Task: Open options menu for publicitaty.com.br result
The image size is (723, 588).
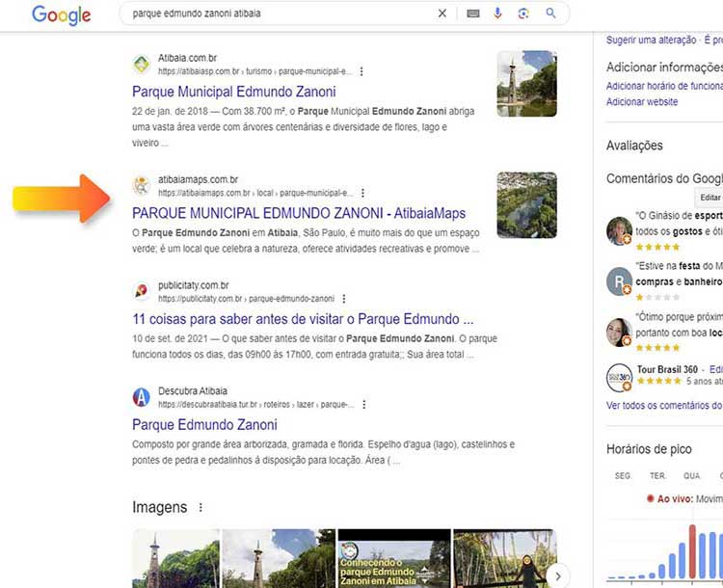Action: point(343,299)
